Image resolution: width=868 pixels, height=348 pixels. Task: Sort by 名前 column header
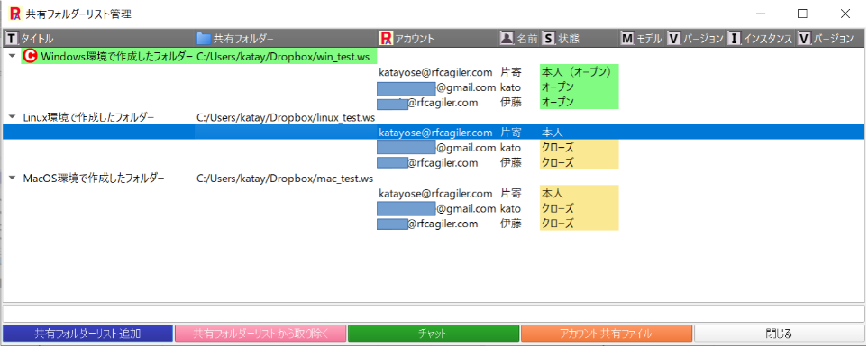527,39
